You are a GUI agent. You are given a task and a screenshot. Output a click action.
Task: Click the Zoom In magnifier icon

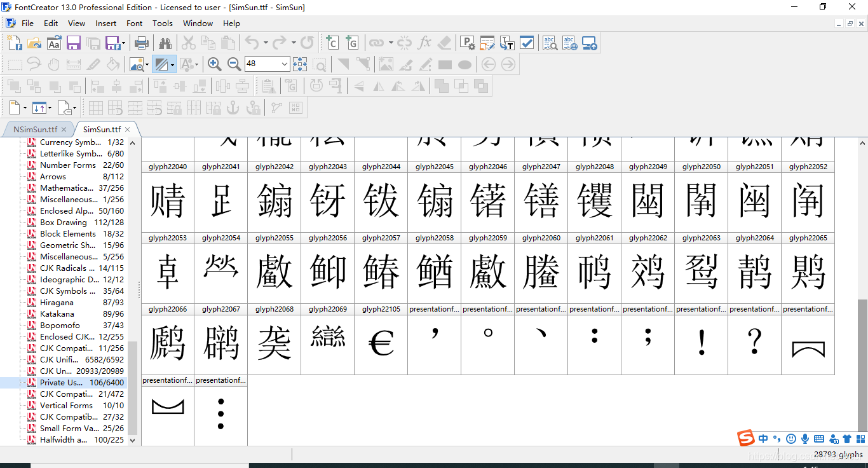(214, 64)
